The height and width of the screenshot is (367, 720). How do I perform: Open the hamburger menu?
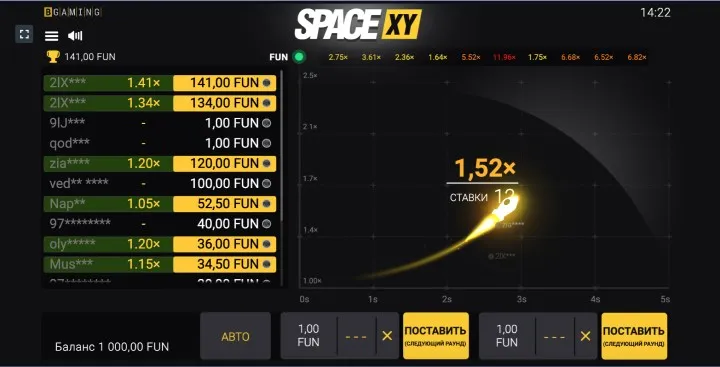click(51, 36)
